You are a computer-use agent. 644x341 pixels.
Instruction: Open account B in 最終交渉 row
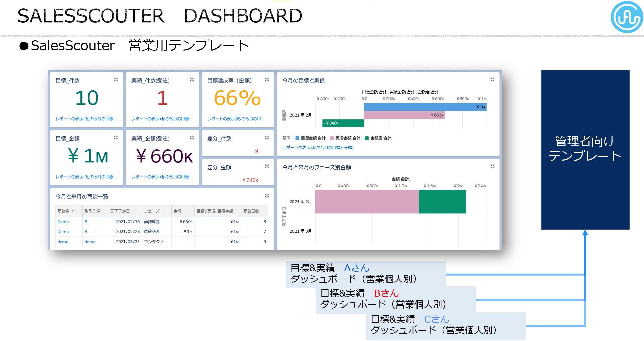(86, 232)
